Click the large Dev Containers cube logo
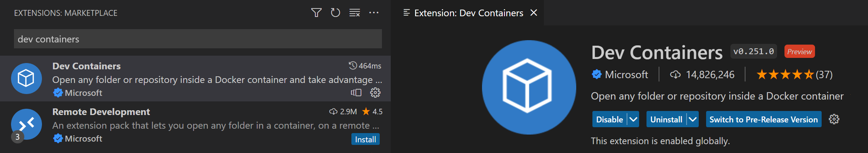Screen dimensions: 868x153 click(529, 87)
